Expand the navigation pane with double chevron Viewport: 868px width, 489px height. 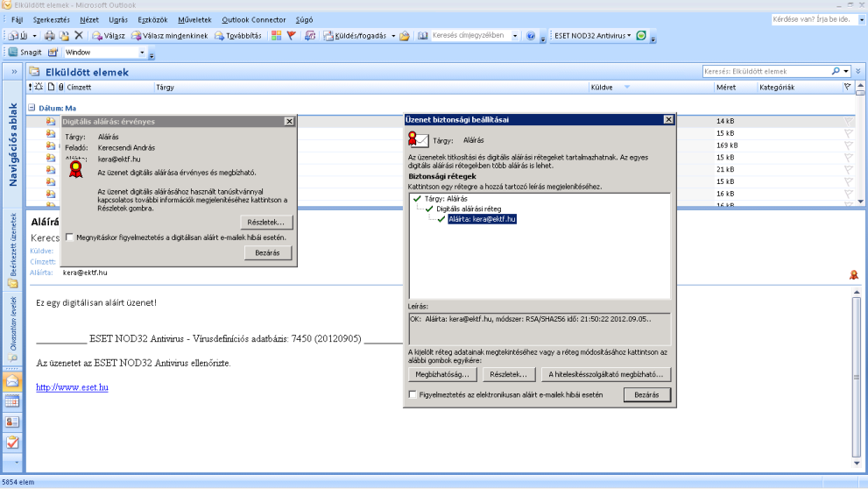point(14,72)
